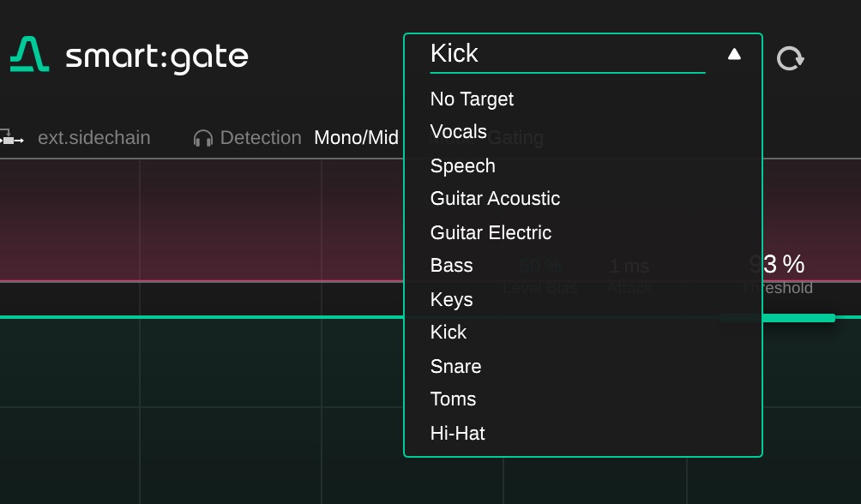Collapse the profile dropdown with the triangle arrow
This screenshot has height=504, width=861.
pos(734,54)
